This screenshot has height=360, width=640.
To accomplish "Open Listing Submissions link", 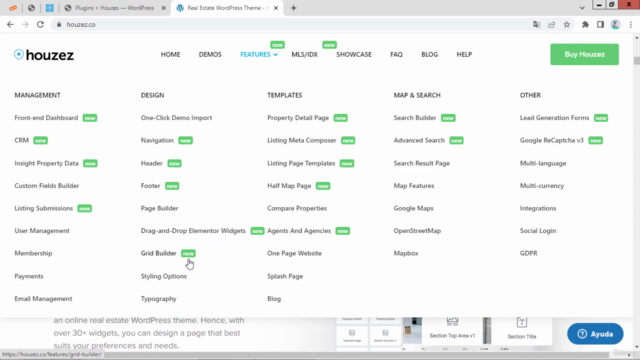I will pos(44,208).
